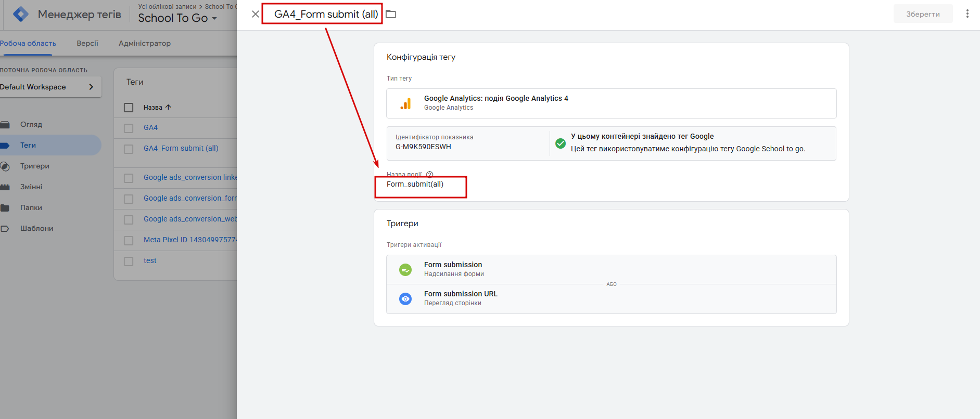
Task: Click the Змінні sidebar icon
Action: [5, 187]
